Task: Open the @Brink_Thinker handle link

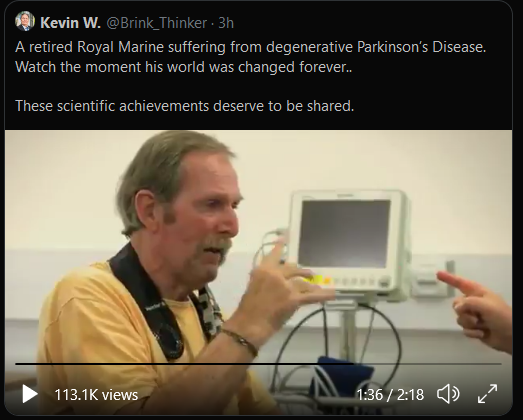Action: pos(156,23)
